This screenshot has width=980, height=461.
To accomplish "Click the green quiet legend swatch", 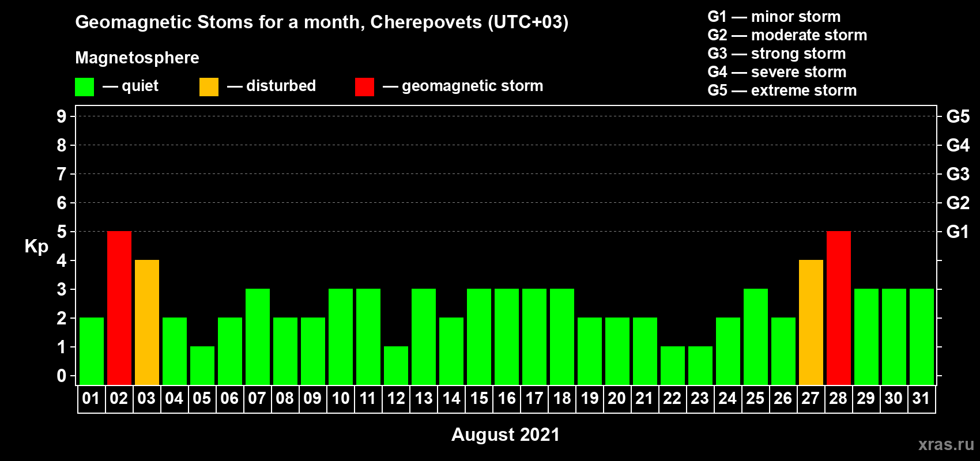I will 84,87.
